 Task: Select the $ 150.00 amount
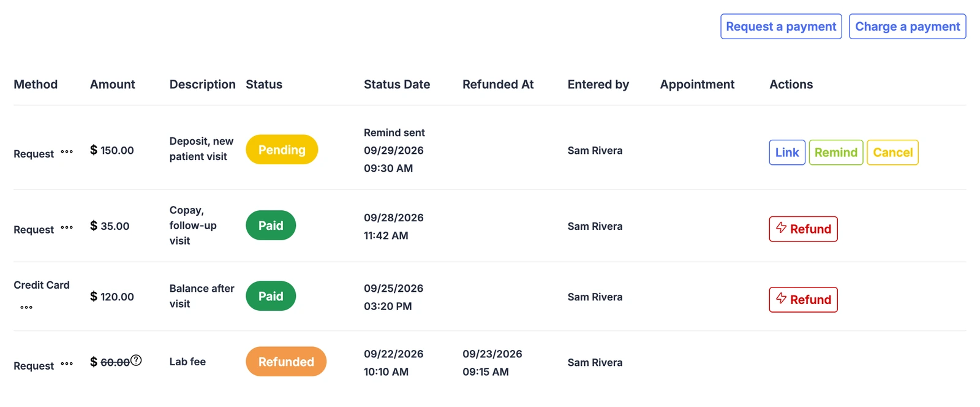(112, 150)
